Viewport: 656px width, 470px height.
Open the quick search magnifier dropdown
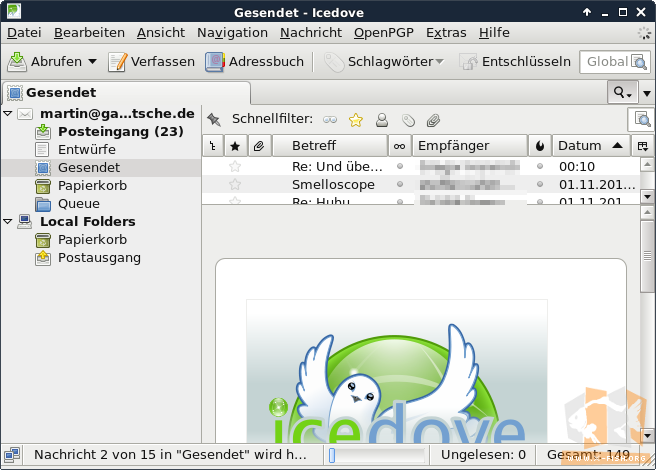(x=623, y=92)
